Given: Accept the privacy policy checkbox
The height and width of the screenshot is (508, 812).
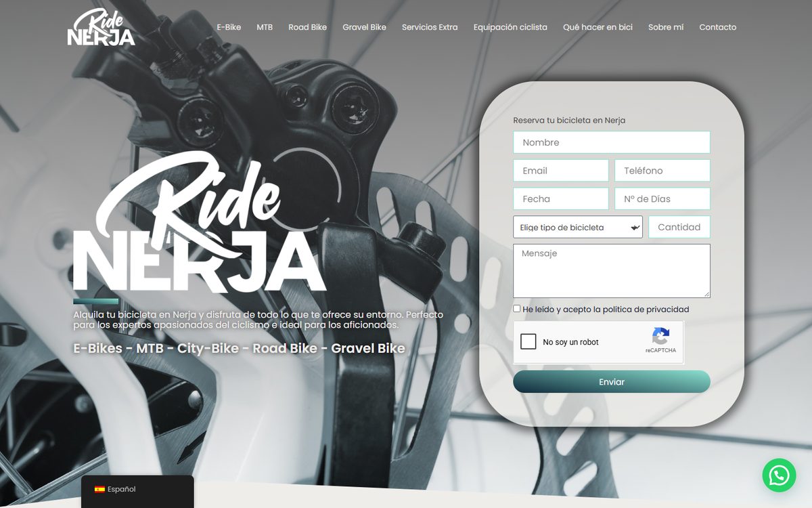Looking at the screenshot, I should pos(517,309).
